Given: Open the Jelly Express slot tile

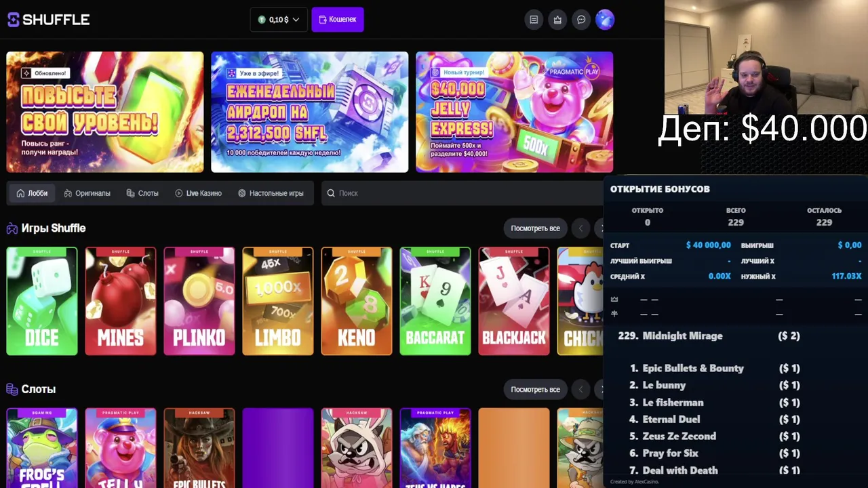Looking at the screenshot, I should [121, 448].
